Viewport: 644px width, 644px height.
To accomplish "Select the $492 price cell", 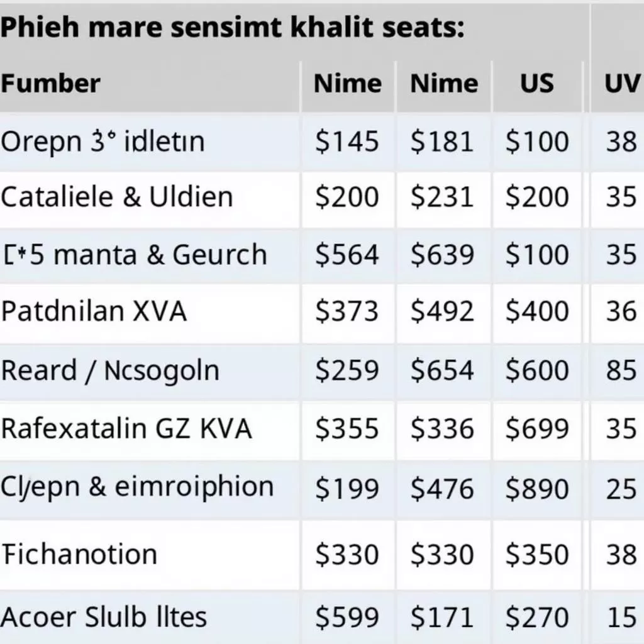I will coord(442,311).
